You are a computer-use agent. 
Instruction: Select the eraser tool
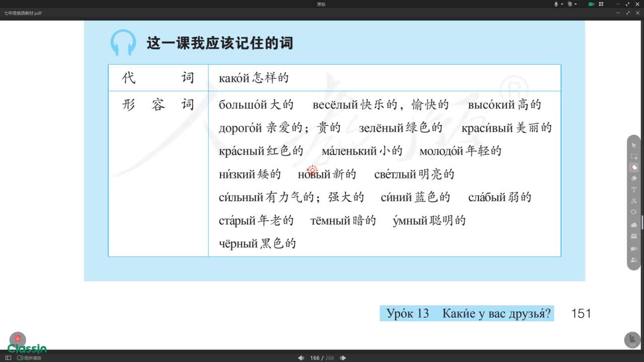click(634, 178)
